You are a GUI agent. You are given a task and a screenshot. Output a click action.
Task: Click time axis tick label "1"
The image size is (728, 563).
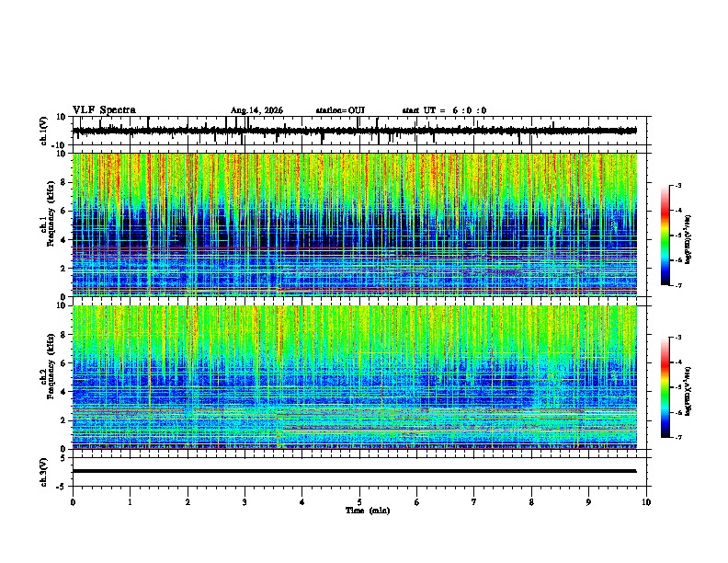pos(130,502)
